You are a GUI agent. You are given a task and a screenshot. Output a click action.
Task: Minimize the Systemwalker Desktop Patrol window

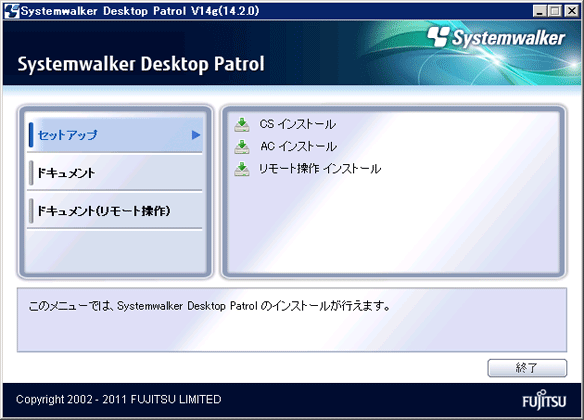click(539, 11)
